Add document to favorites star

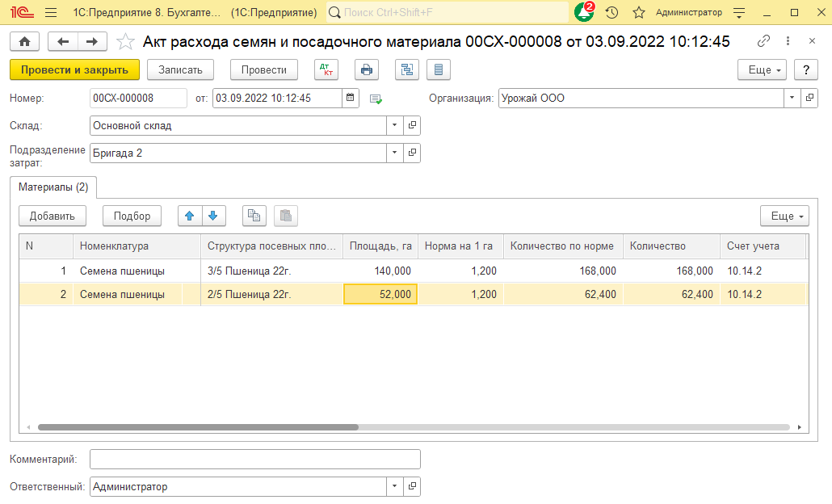click(x=125, y=42)
